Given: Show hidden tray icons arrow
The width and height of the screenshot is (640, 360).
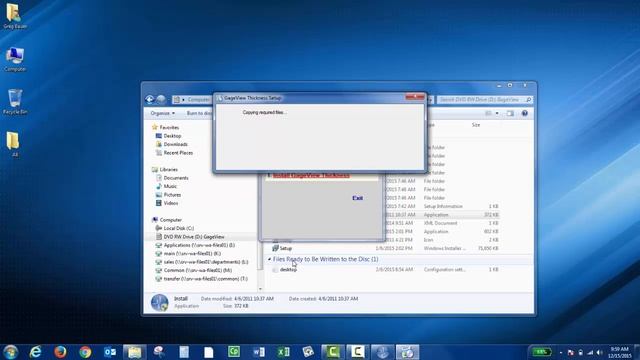Looking at the screenshot, I should pos(561,352).
